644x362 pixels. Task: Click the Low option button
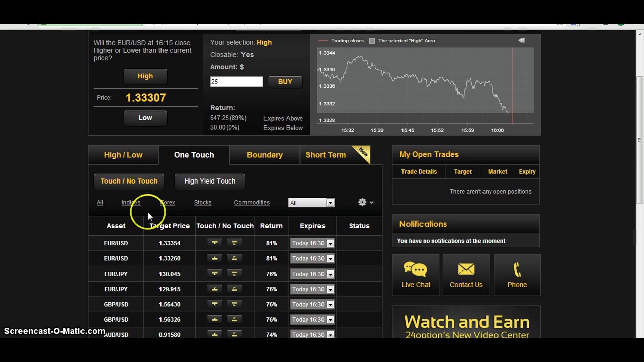pos(145,118)
